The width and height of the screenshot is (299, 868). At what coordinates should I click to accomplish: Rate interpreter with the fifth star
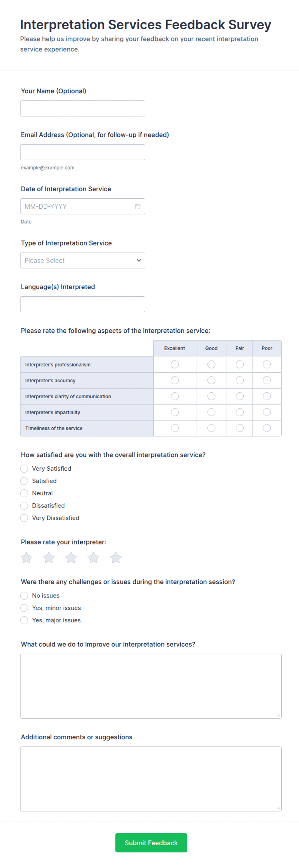click(x=115, y=558)
